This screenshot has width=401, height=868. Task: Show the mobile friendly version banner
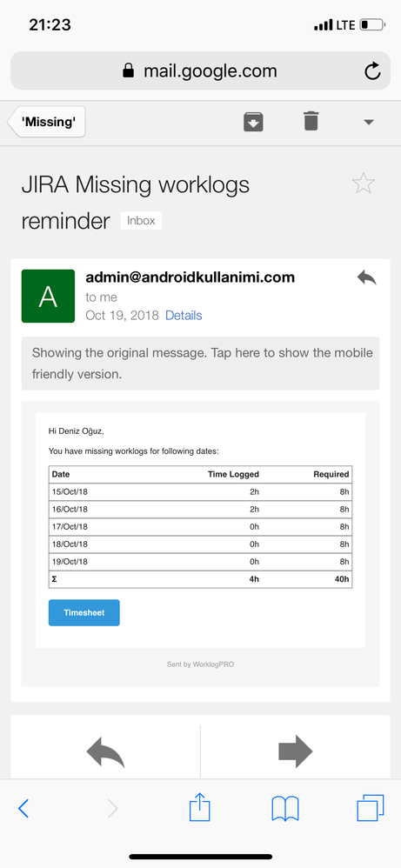click(x=200, y=364)
